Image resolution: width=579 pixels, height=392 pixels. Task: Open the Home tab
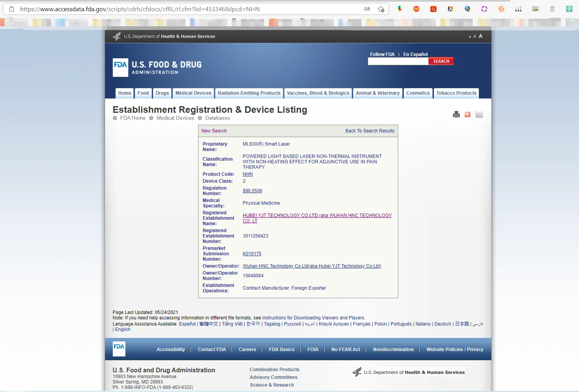124,93
